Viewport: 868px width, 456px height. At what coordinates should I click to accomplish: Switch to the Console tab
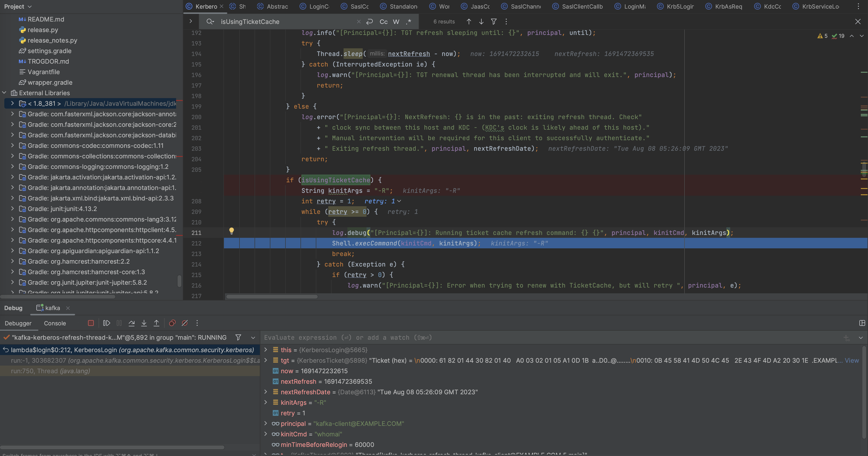[55, 323]
